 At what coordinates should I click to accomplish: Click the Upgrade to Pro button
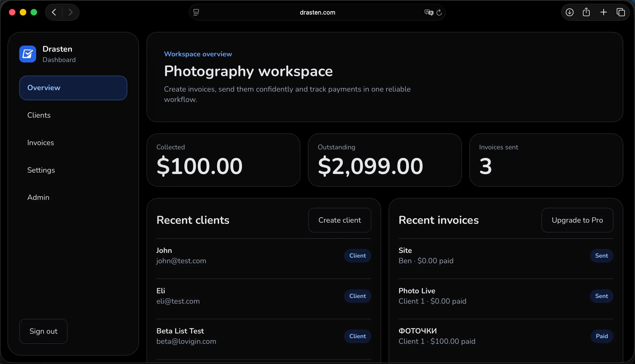click(577, 220)
